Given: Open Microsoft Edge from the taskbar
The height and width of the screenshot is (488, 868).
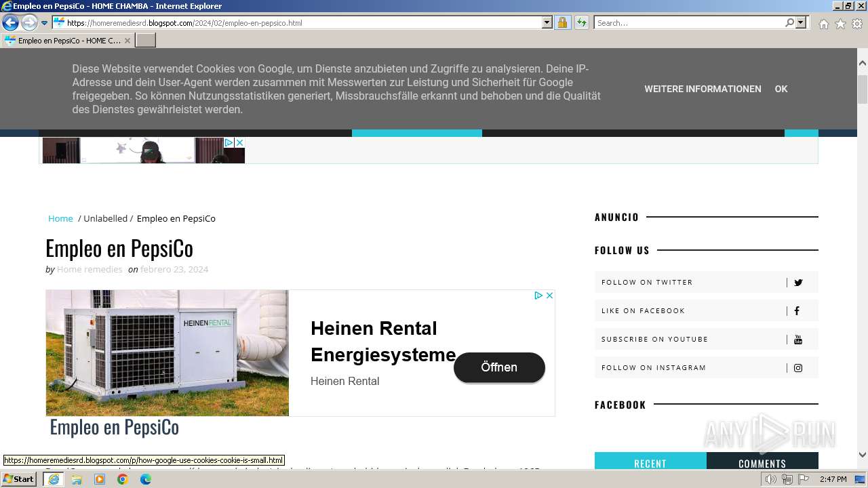Looking at the screenshot, I should [146, 479].
